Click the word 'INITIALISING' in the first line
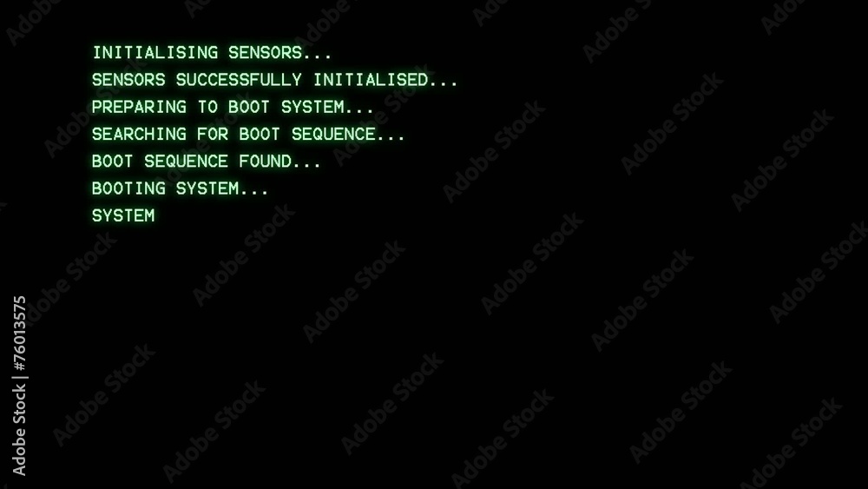 (155, 53)
